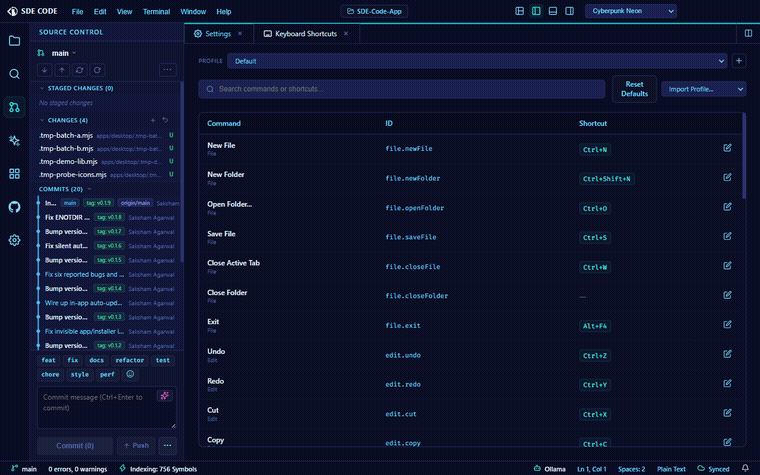760x475 pixels.
Task: Collapse the Staged Changes section
Action: pyautogui.click(x=76, y=88)
